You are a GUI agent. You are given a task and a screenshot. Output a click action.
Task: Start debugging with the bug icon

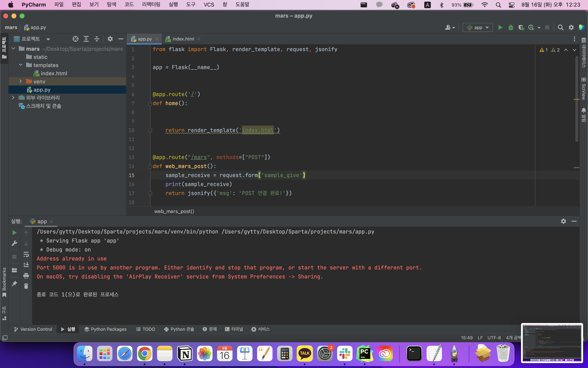coord(510,28)
